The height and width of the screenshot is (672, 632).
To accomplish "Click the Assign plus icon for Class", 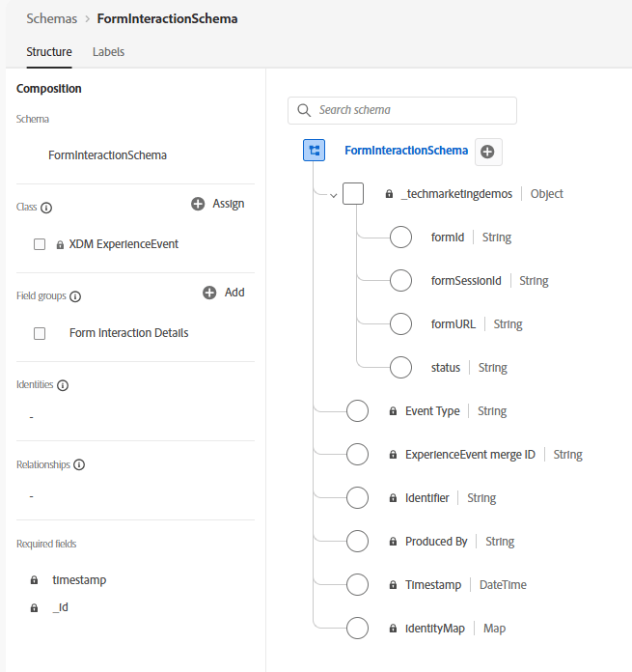I will pyautogui.click(x=198, y=204).
